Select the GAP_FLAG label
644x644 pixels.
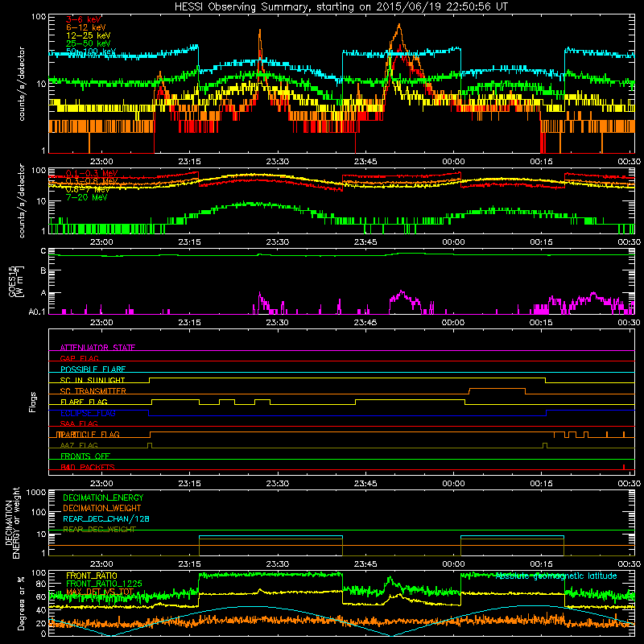[79, 358]
